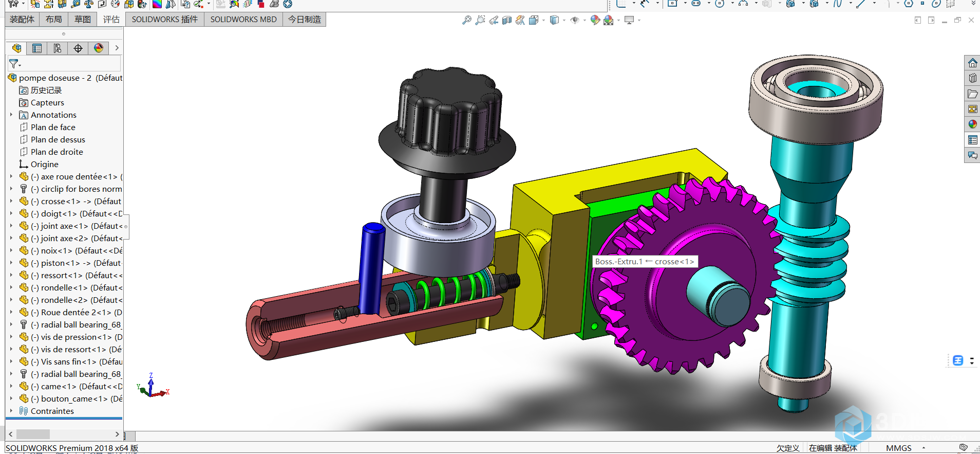Image resolution: width=980 pixels, height=454 pixels.
Task: Switch to the DimXpertManager tab
Action: (x=78, y=48)
